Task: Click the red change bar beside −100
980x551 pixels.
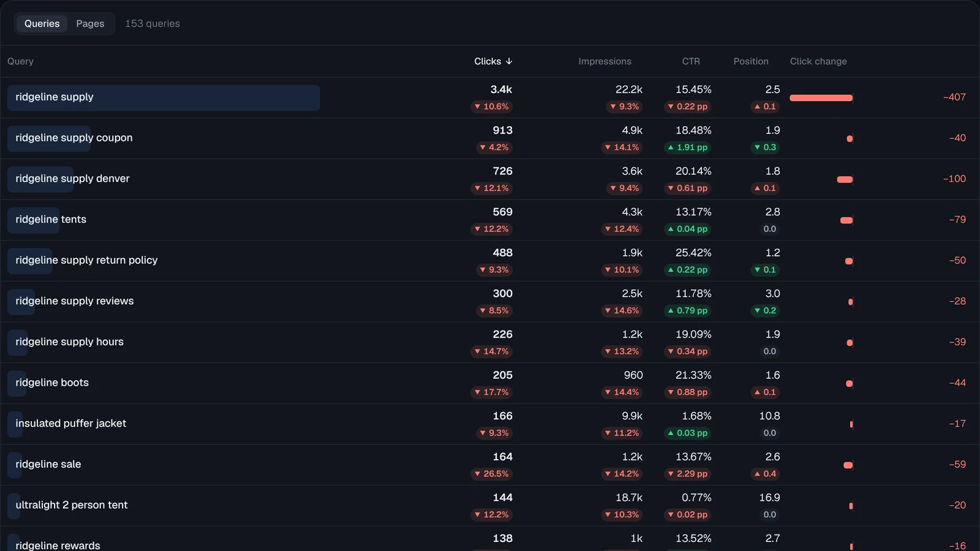Action: [x=845, y=179]
